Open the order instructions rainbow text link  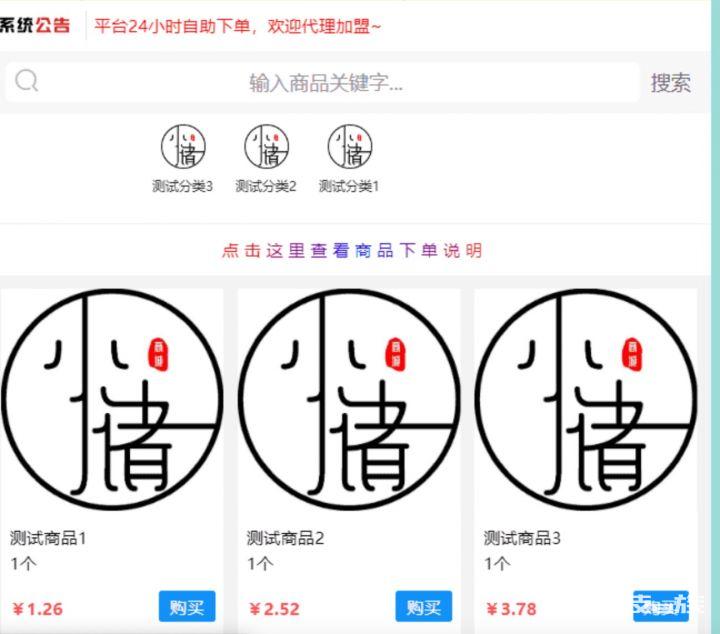pos(352,251)
